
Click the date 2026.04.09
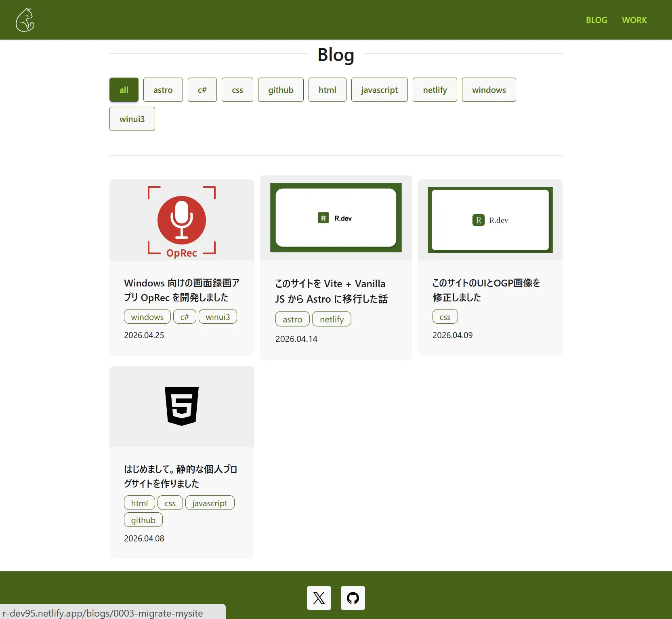pyautogui.click(x=453, y=335)
